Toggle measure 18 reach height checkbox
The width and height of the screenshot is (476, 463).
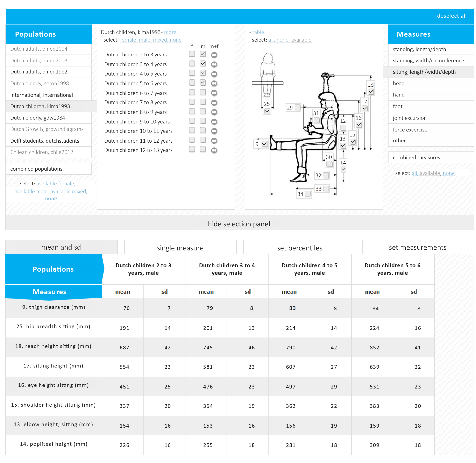tap(370, 91)
